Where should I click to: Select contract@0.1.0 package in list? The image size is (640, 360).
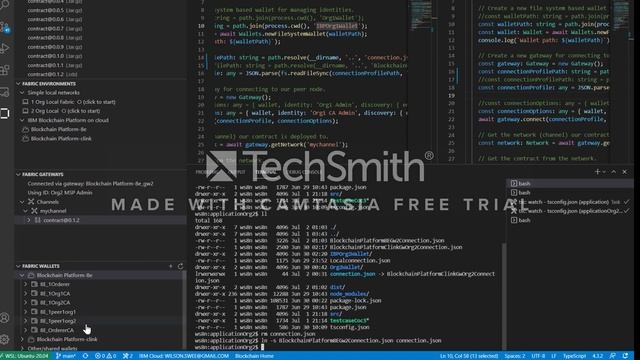pos(55,56)
